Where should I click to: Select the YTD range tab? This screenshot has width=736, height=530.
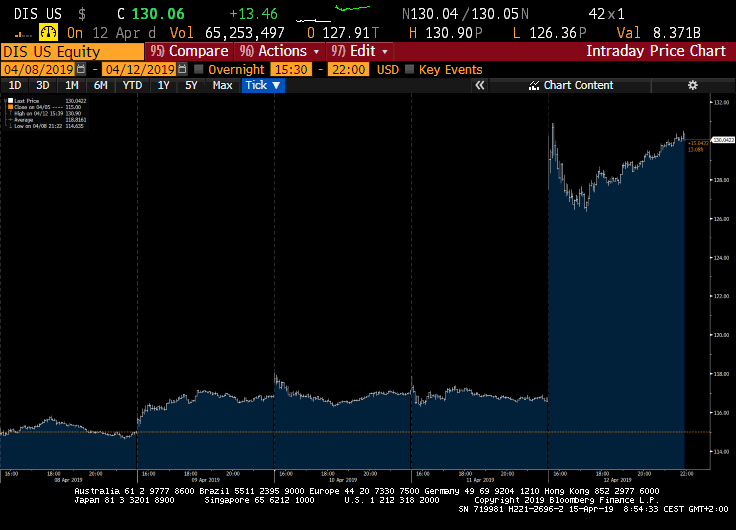(x=132, y=85)
